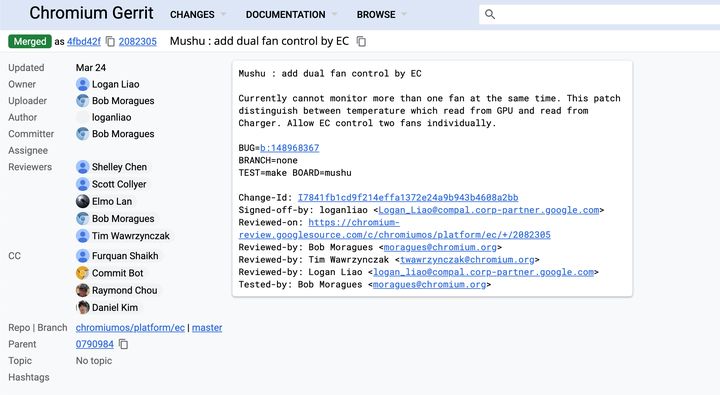Select reviewer Shelley Chen
Screen dimensions: 720x395
tap(119, 167)
